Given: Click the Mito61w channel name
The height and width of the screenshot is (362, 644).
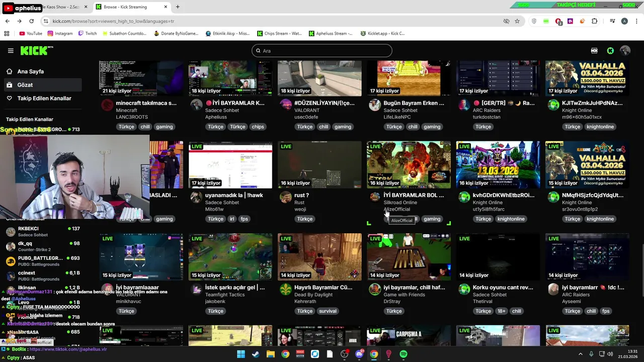Looking at the screenshot, I should tap(214, 209).
